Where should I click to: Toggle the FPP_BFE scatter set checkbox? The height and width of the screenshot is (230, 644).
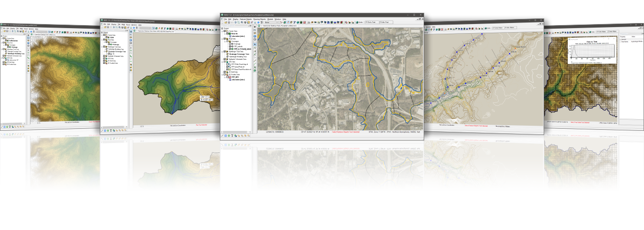tap(227, 77)
